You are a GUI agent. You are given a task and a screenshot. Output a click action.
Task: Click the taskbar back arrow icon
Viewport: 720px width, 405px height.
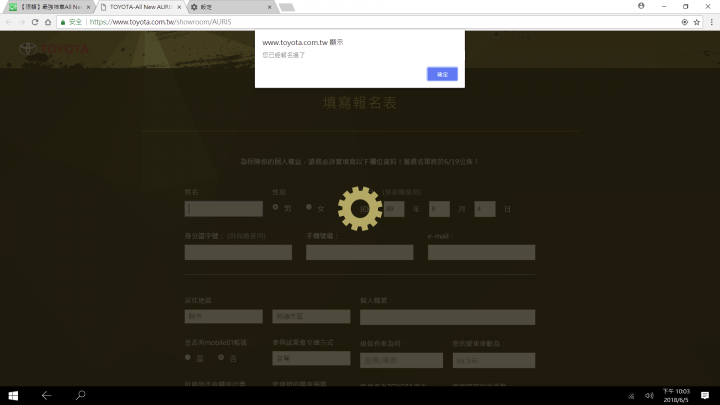click(46, 395)
